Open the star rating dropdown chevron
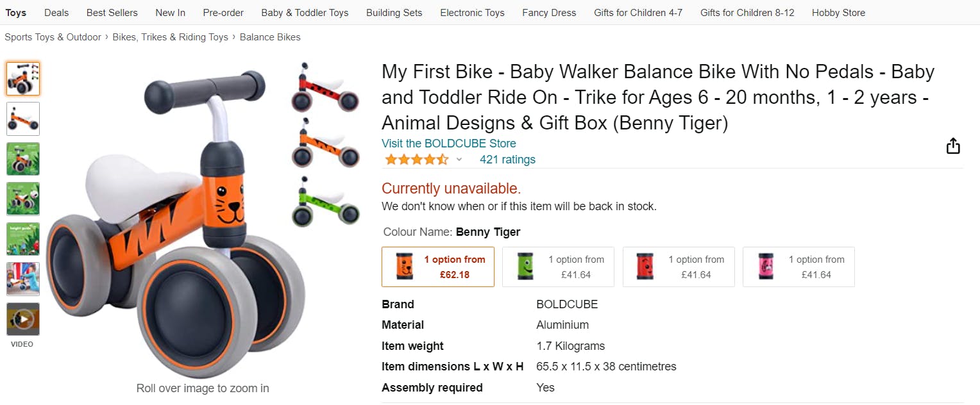Screen dimensions: 980x405 pyautogui.click(x=459, y=160)
